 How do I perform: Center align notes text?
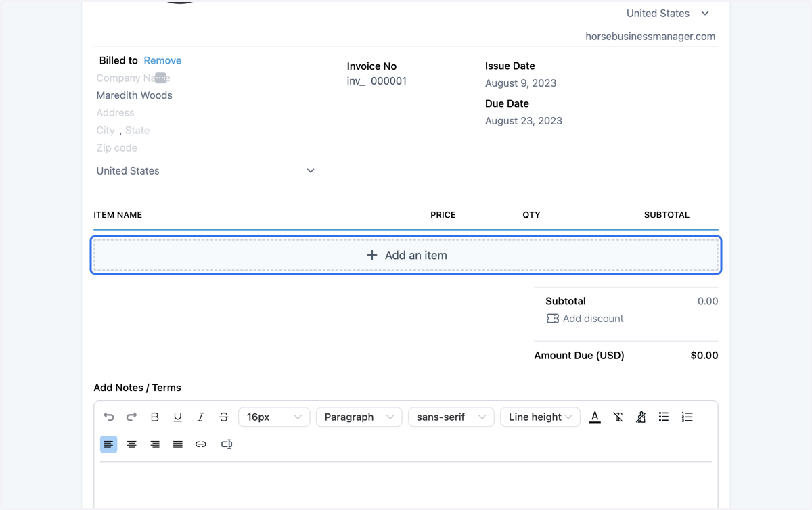coord(132,444)
